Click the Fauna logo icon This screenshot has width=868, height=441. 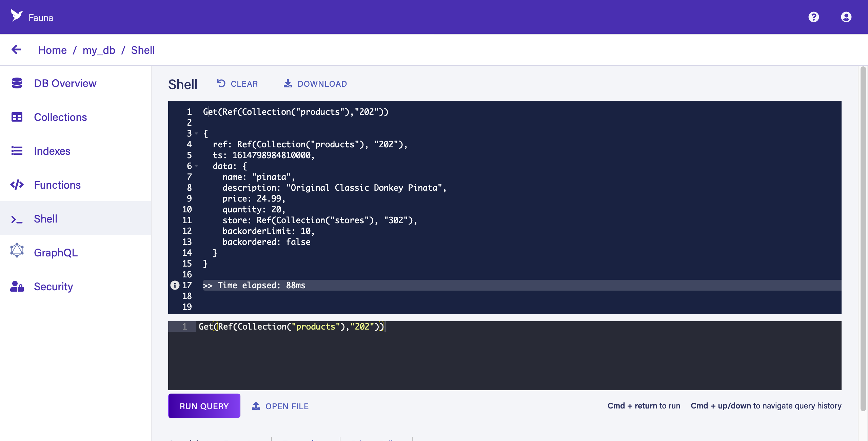click(x=16, y=16)
